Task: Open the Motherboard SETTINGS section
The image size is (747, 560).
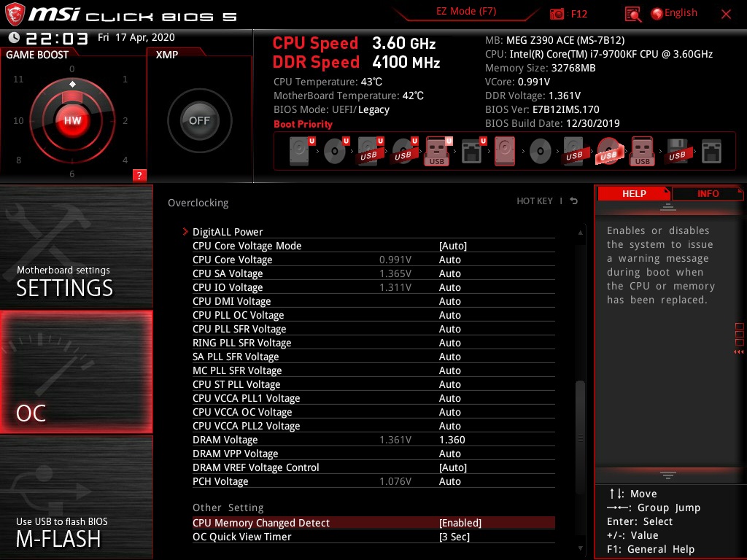Action: click(76, 246)
